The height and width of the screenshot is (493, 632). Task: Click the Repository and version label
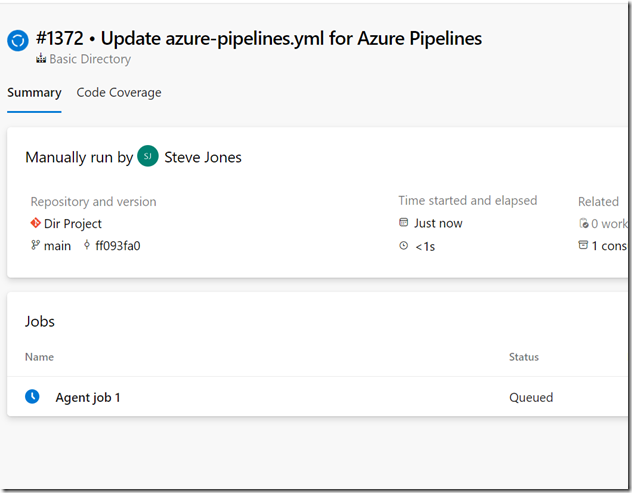tap(94, 202)
